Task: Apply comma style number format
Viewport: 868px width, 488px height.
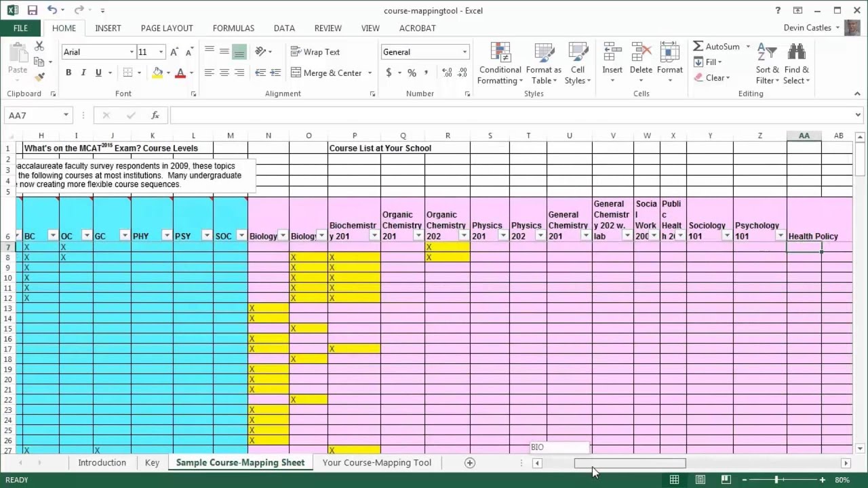Action: pyautogui.click(x=427, y=72)
